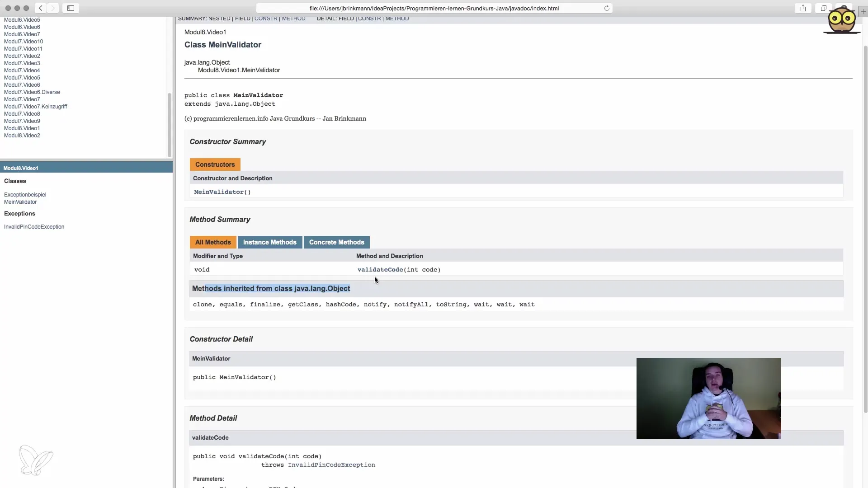Show all tabs overview icon
The height and width of the screenshot is (488, 868).
point(823,8)
